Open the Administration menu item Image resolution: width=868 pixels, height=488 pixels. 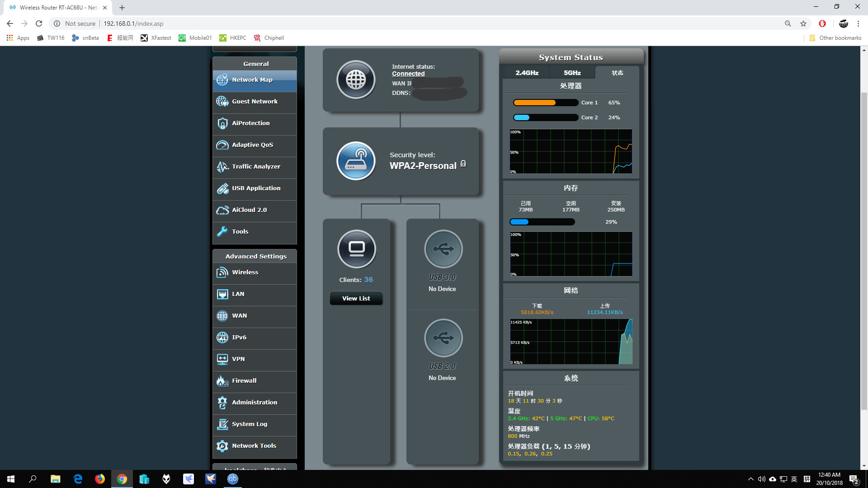(255, 403)
